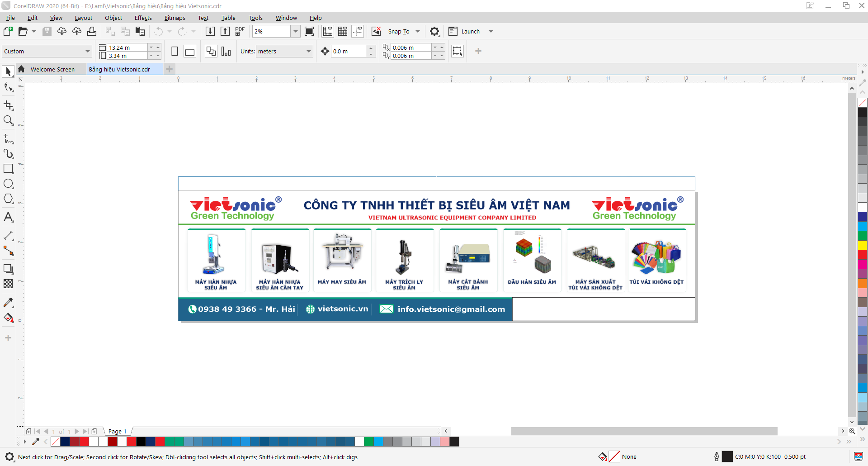The image size is (868, 466).
Task: Expand the Custom page size dropdown
Action: point(88,51)
